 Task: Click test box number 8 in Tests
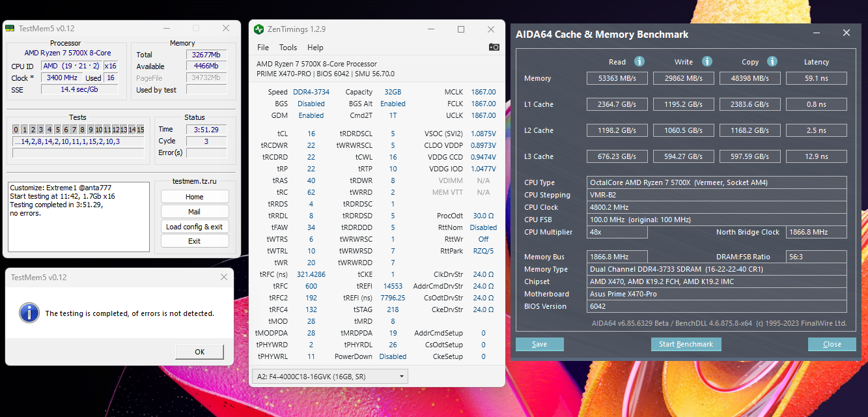click(x=83, y=130)
